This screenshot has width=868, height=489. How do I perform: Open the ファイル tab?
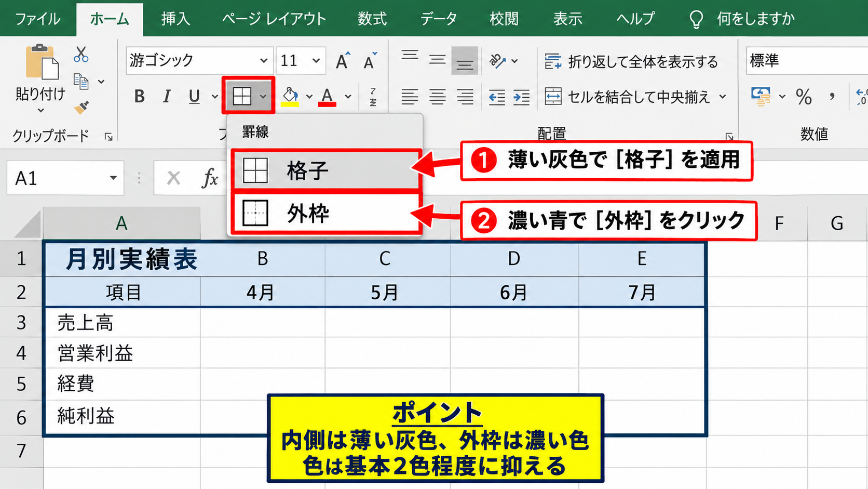pyautogui.click(x=37, y=19)
